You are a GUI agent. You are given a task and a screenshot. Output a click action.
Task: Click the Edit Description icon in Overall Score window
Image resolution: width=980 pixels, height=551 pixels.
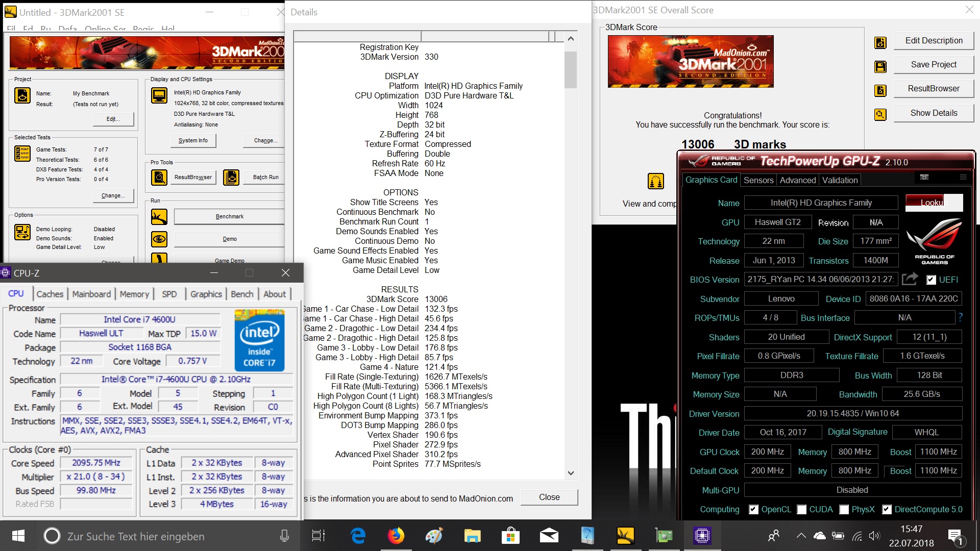(880, 42)
